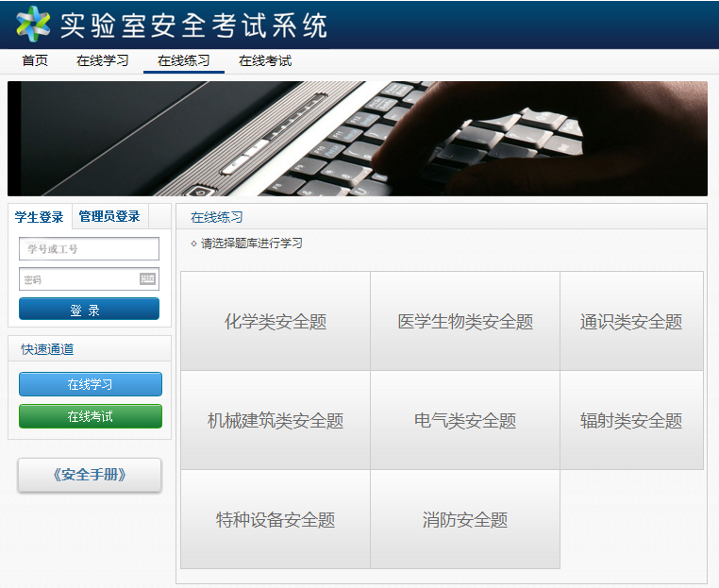Click the 请选择题库进行学习 hint text
Image resolution: width=719 pixels, height=588 pixels.
point(251,244)
